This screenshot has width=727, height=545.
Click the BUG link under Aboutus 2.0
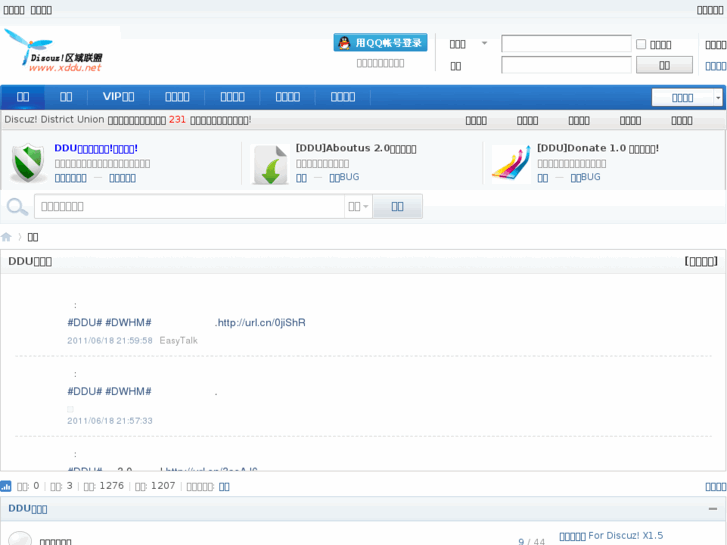click(x=344, y=177)
